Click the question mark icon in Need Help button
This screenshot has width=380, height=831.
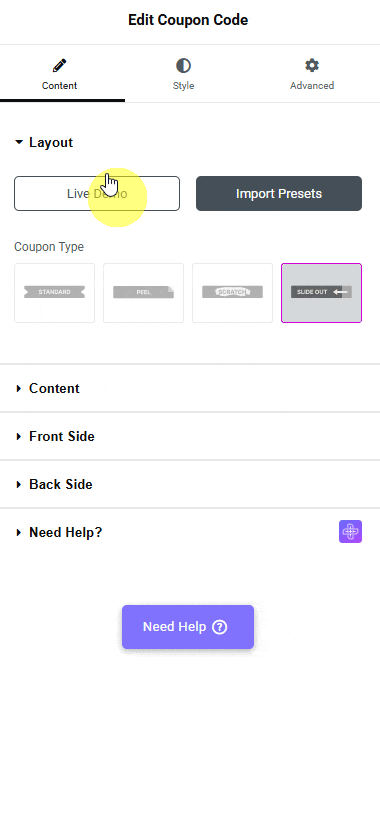click(x=219, y=627)
